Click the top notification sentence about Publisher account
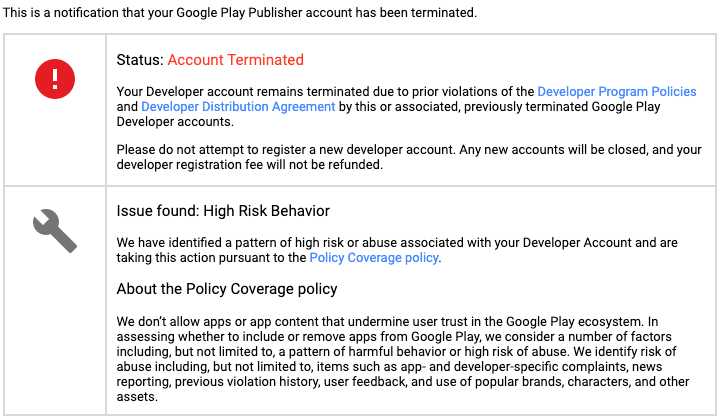 tap(240, 13)
